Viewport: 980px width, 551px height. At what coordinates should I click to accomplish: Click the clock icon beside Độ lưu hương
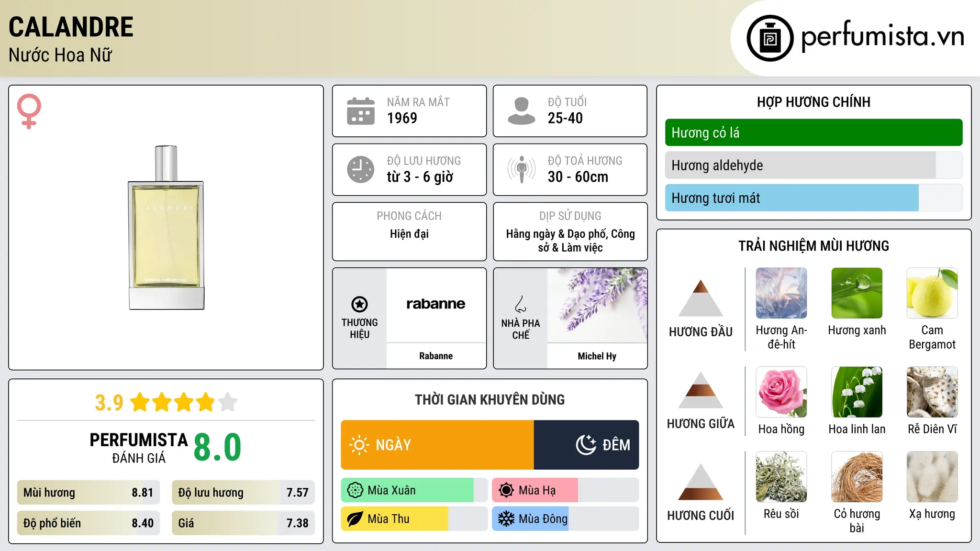click(x=361, y=169)
